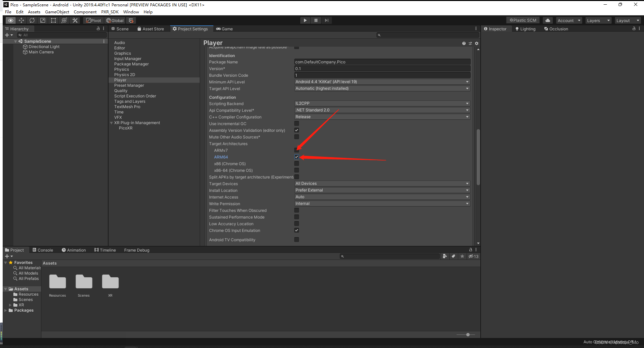Toggle Assembly Version Validation checkbox
The height and width of the screenshot is (348, 644).
[297, 130]
